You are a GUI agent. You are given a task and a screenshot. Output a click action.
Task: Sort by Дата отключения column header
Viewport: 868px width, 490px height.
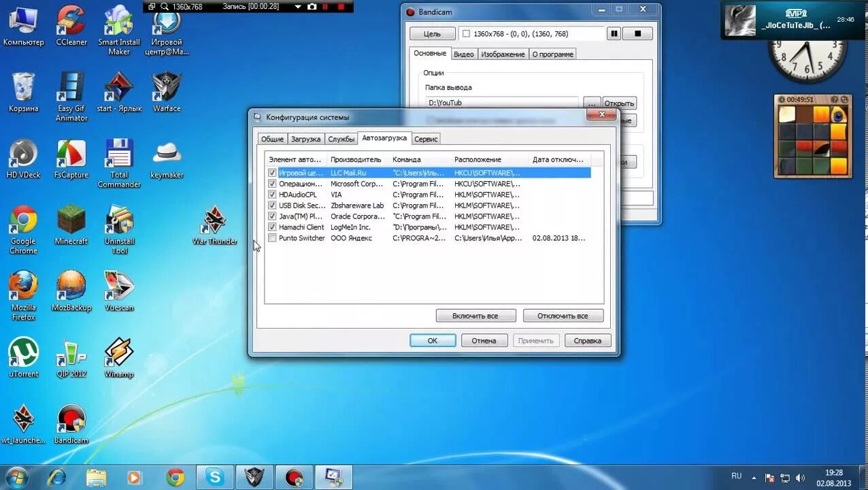pos(560,159)
